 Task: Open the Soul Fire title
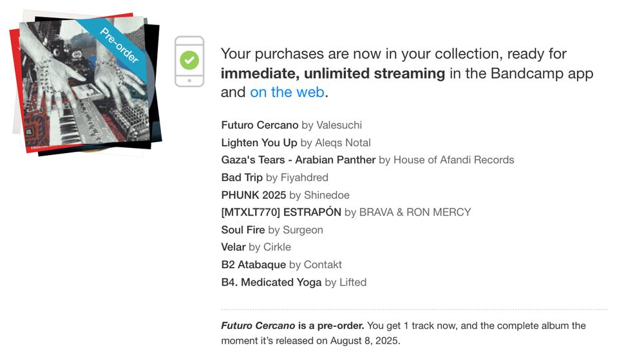coord(243,230)
